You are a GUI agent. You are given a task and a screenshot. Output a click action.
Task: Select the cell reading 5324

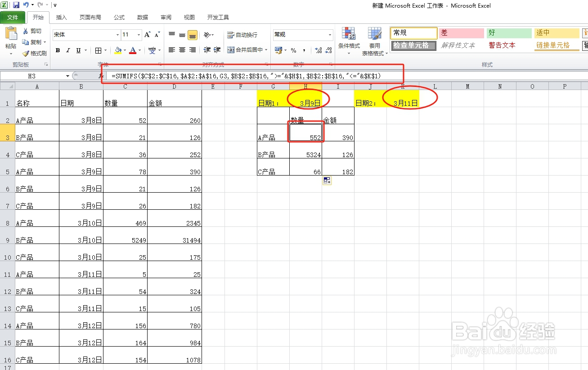coord(305,150)
